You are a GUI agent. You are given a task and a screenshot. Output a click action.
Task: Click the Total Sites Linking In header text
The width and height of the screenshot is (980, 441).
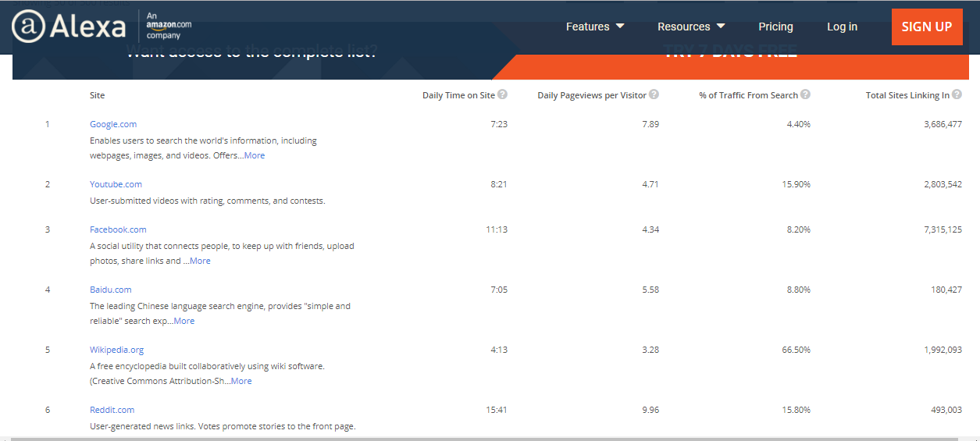point(907,95)
